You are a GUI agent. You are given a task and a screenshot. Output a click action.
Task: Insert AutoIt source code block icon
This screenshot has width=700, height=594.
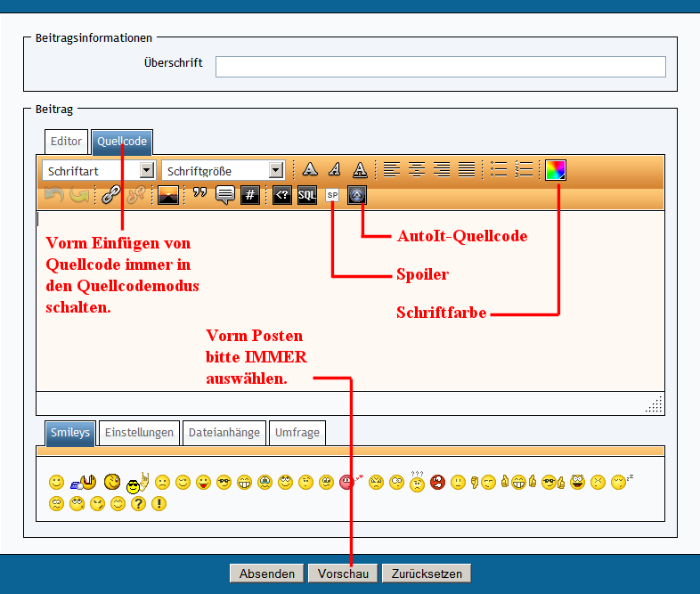click(356, 195)
